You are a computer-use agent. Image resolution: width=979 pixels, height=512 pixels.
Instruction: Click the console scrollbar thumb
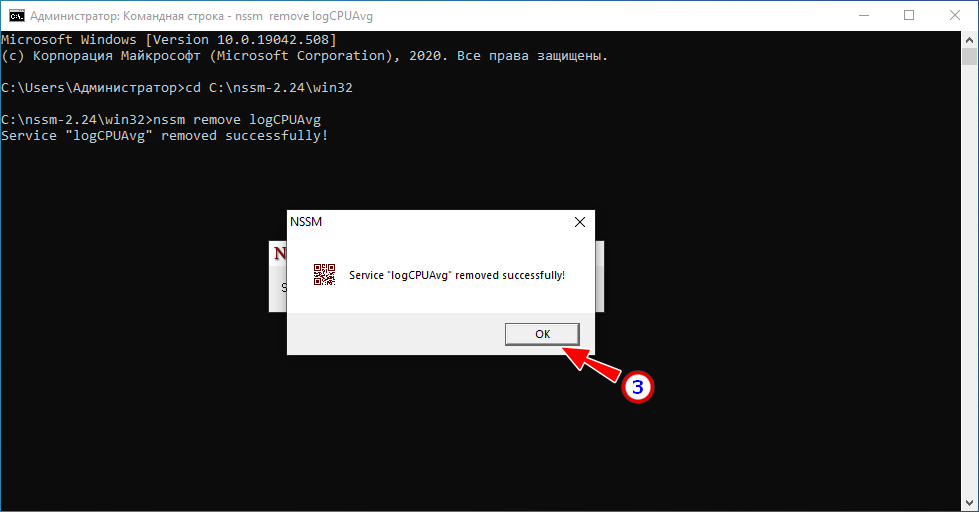[969, 56]
